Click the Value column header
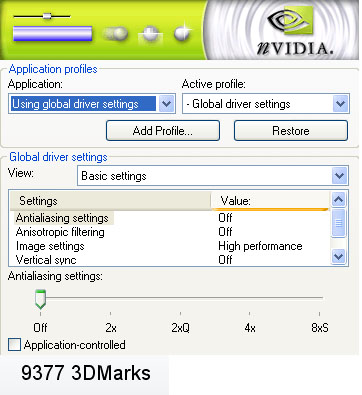The image size is (362, 395). tap(270, 201)
